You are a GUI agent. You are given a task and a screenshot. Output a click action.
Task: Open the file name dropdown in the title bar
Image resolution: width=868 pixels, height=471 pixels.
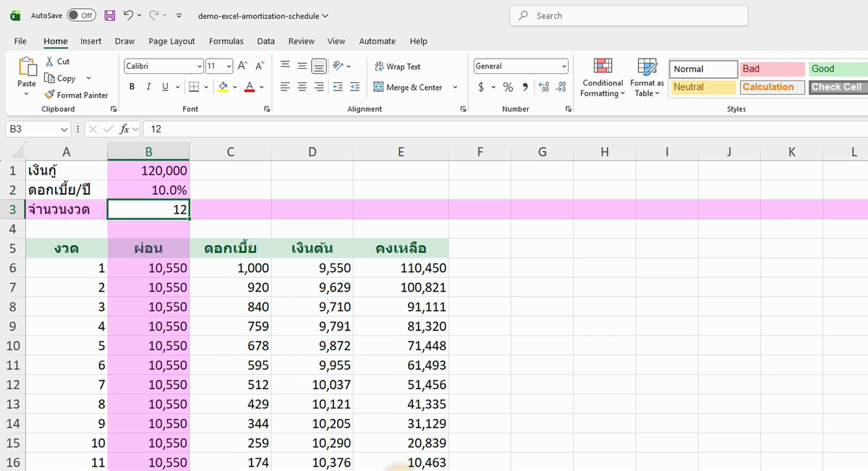click(x=325, y=16)
